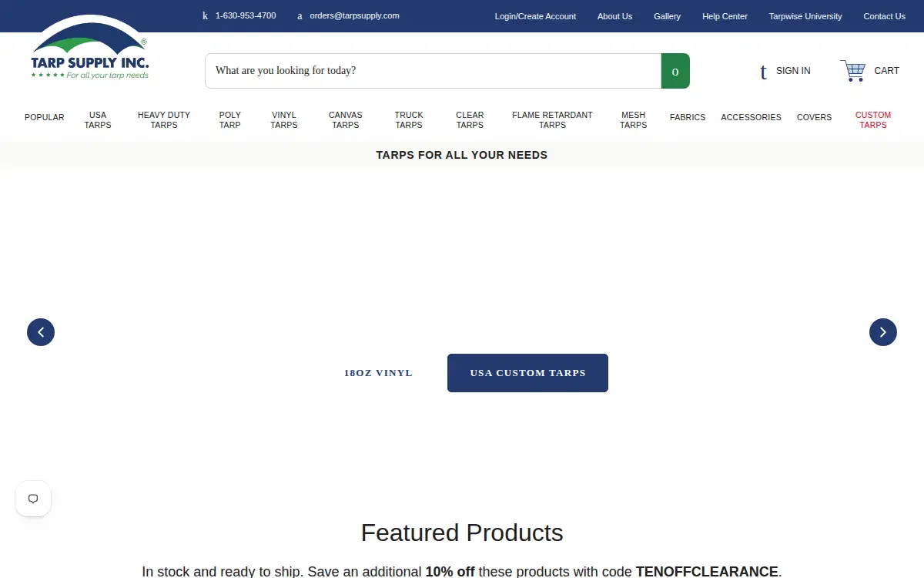Select Canvas Tarps category
This screenshot has height=578, width=924.
coord(346,120)
